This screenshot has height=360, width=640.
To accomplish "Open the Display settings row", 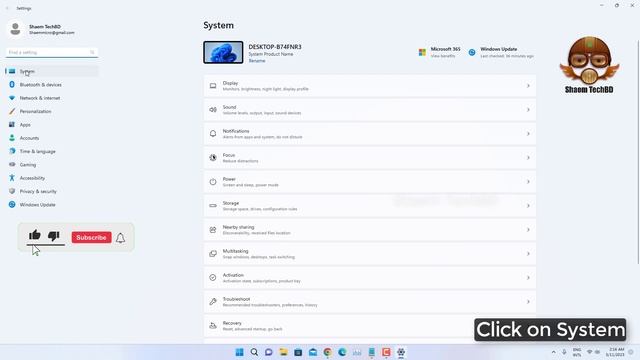I will (370, 86).
